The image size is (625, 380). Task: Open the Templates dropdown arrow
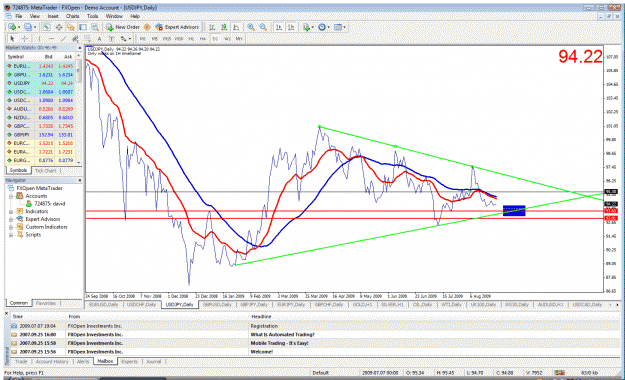pos(344,27)
